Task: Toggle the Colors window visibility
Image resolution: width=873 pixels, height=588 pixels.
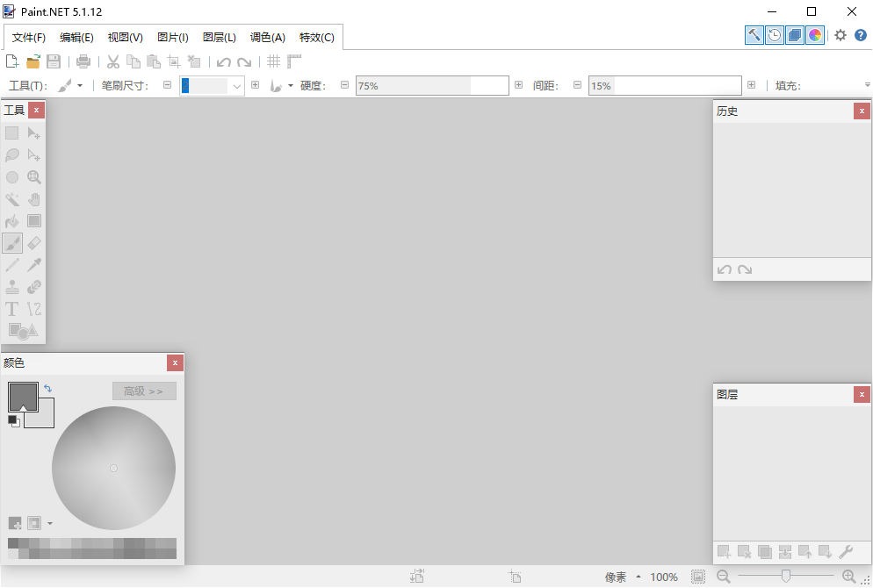Action: click(813, 35)
